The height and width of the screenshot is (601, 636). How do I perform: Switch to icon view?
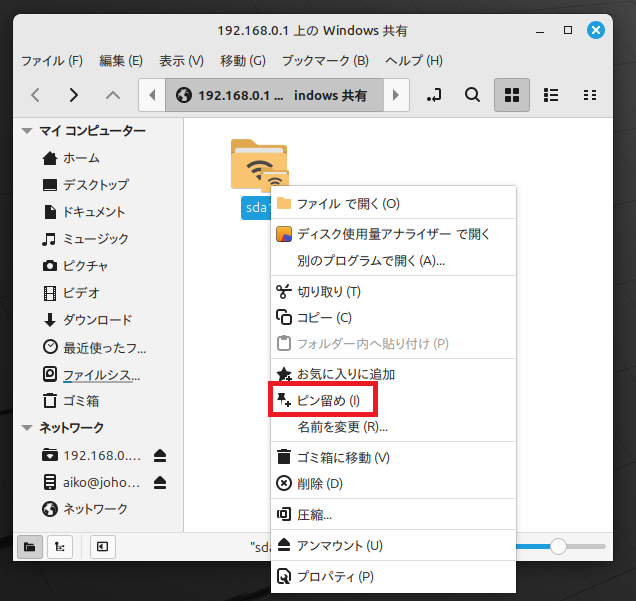(x=512, y=96)
